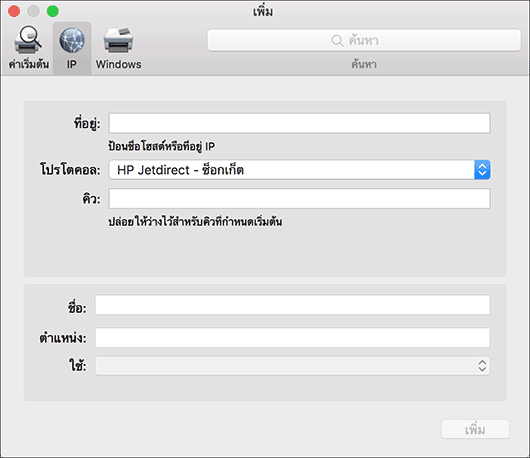Click the ชื่อ name input field
This screenshot has height=458, width=530.
coord(292,305)
